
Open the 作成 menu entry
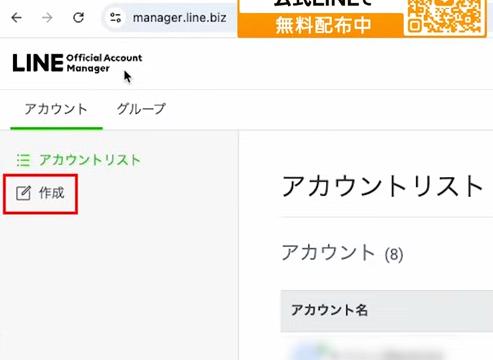[x=40, y=193]
